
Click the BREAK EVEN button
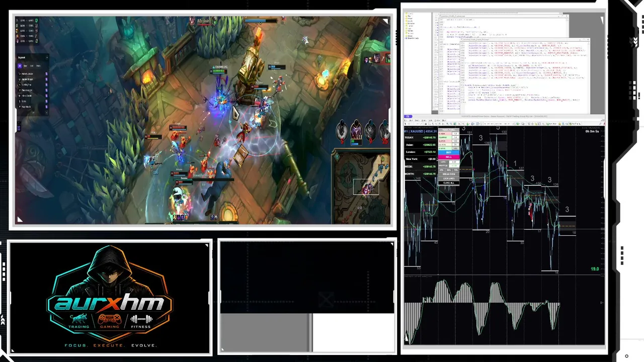(x=448, y=174)
